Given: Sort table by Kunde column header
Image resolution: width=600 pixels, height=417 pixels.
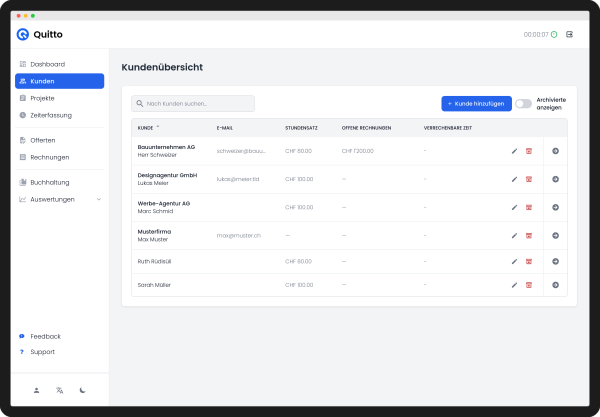Looking at the screenshot, I should pyautogui.click(x=146, y=128).
